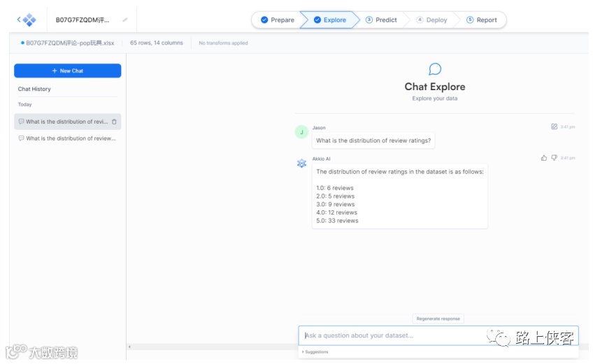593x364 pixels.
Task: Open second chat 'What is the distribution of review...'
Action: pyautogui.click(x=68, y=138)
